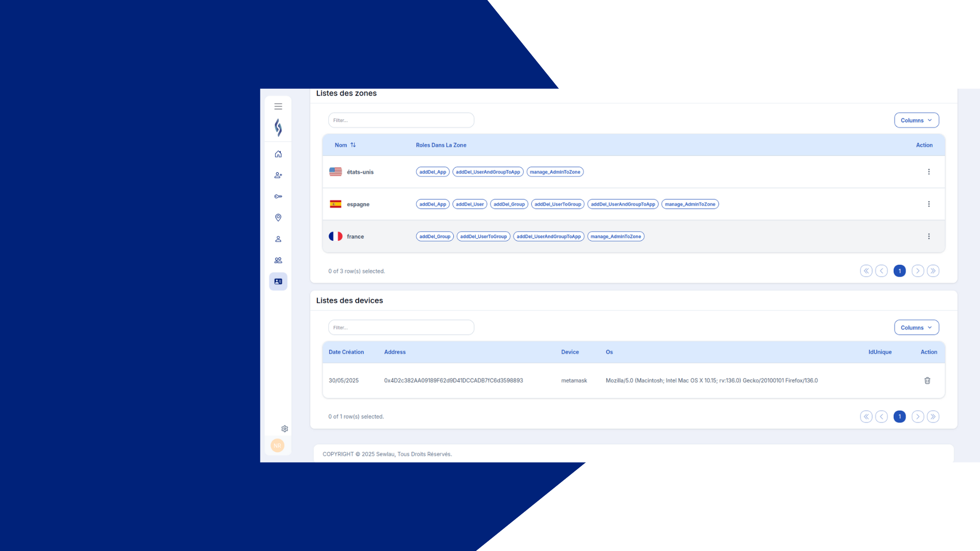Delete the metamask device with the trash icon

[x=927, y=381]
